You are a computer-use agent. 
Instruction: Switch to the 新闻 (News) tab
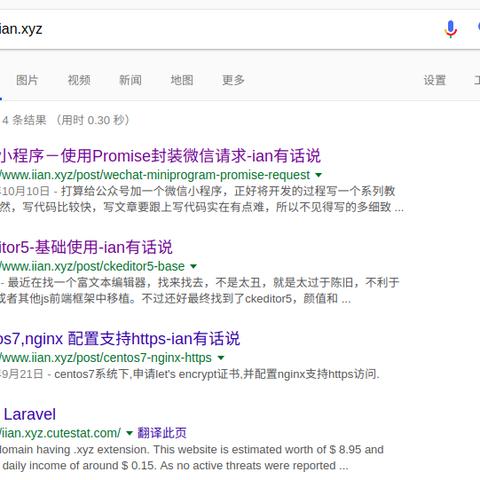[x=130, y=80]
